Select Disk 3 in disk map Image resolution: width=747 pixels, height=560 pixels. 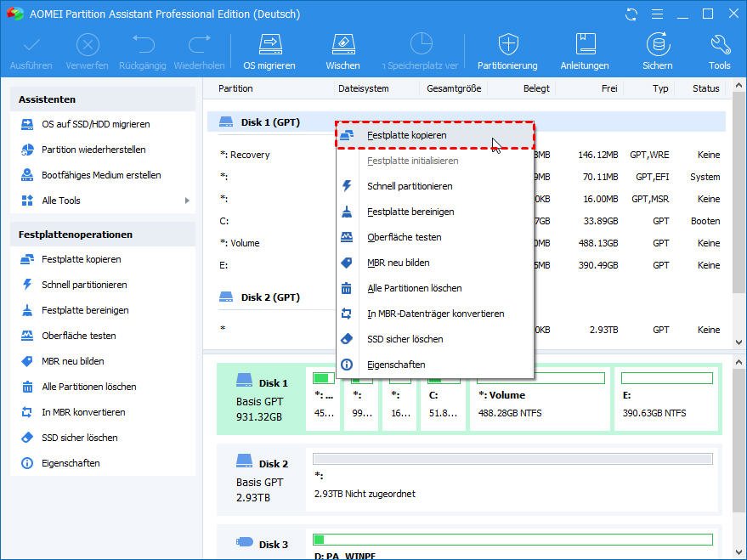point(262,544)
